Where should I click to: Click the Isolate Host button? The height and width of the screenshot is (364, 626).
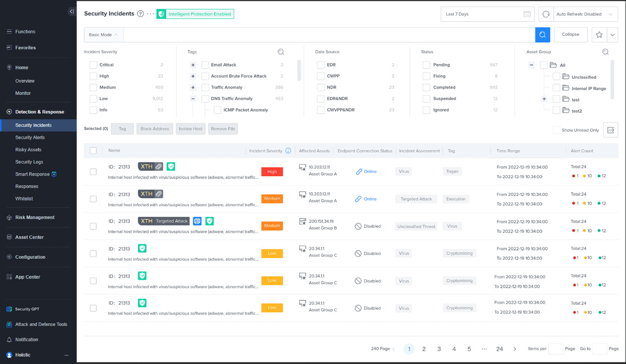click(191, 129)
